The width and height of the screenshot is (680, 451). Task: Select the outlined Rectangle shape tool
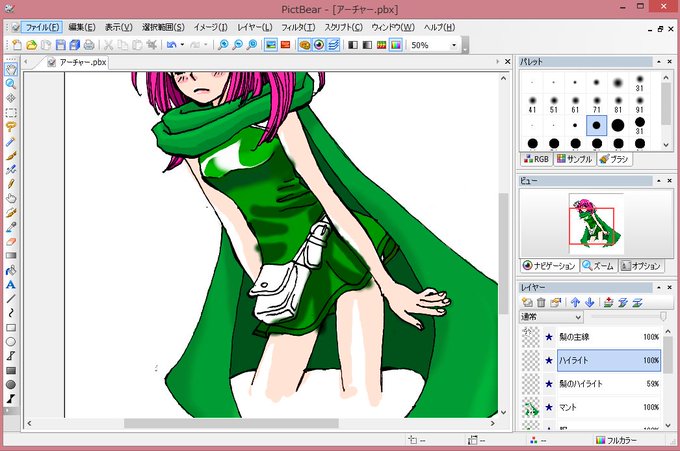(x=11, y=327)
